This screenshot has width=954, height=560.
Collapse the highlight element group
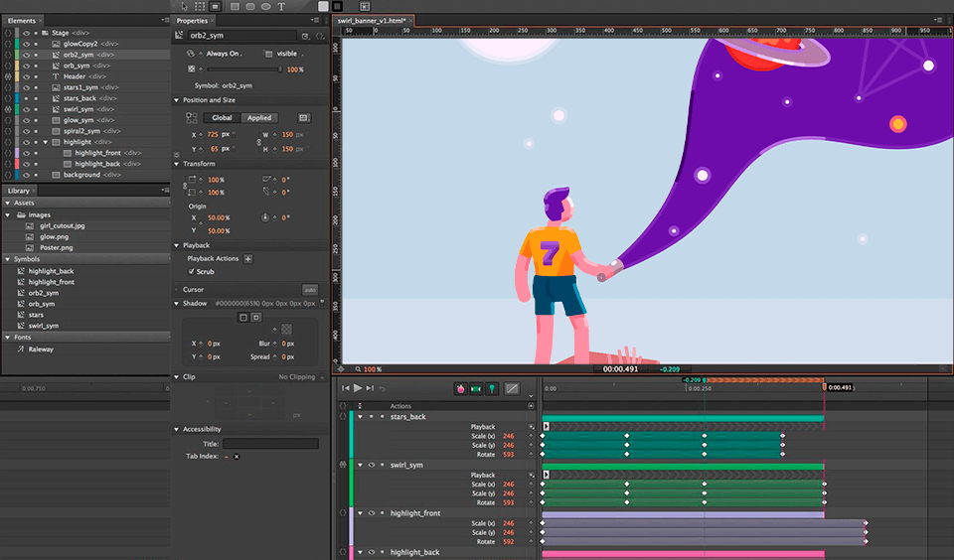pos(45,142)
